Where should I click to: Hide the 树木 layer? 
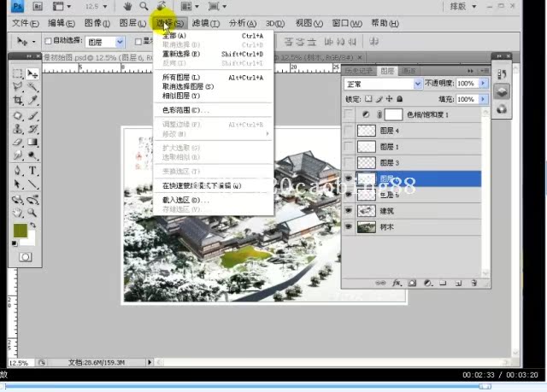point(348,226)
